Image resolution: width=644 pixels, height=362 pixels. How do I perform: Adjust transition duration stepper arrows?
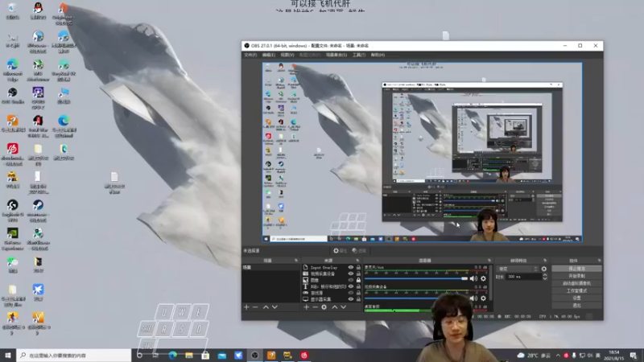tap(545, 277)
